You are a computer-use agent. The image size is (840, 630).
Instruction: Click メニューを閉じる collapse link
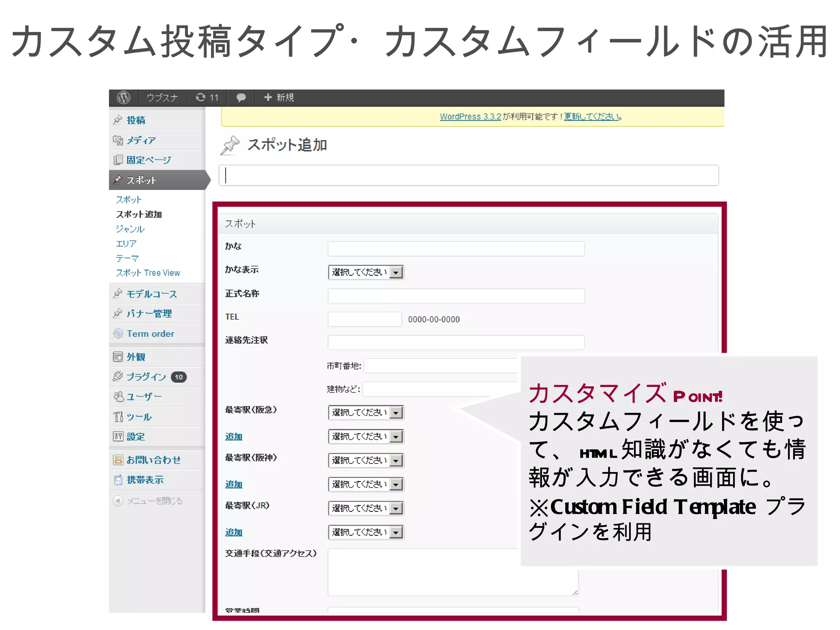[155, 501]
